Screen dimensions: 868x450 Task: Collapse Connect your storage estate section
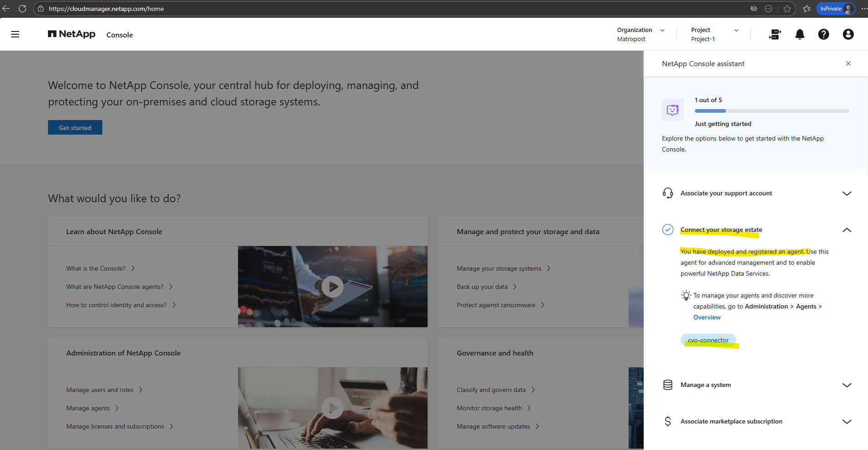[x=847, y=230]
